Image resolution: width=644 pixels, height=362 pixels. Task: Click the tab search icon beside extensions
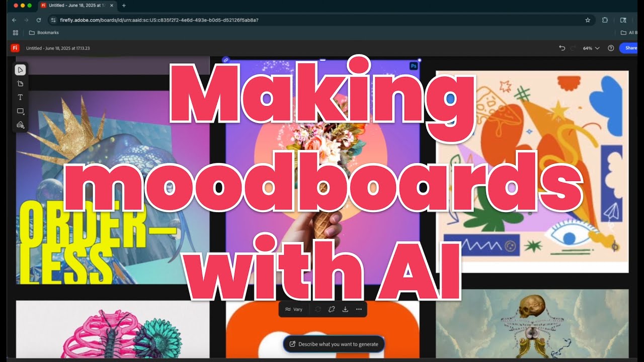pyautogui.click(x=623, y=20)
